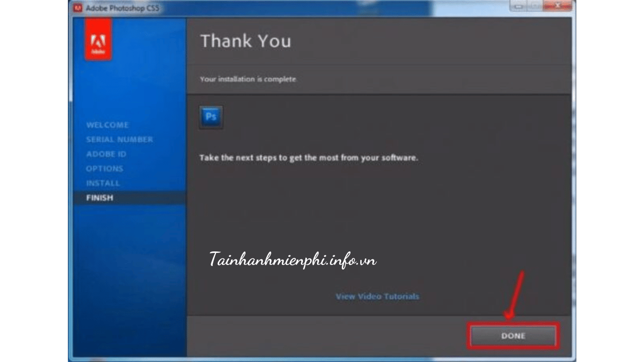644x362 pixels.
Task: Select the highlighted FINISH step
Action: click(100, 198)
